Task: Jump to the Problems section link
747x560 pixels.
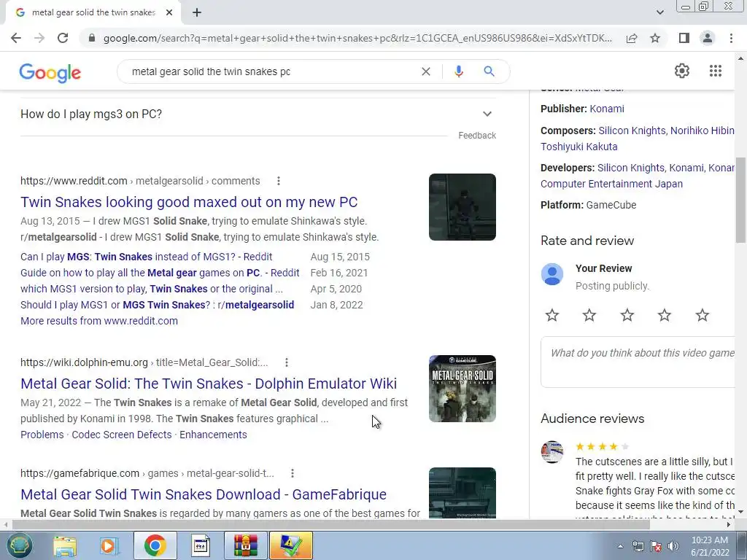Action: pos(42,435)
